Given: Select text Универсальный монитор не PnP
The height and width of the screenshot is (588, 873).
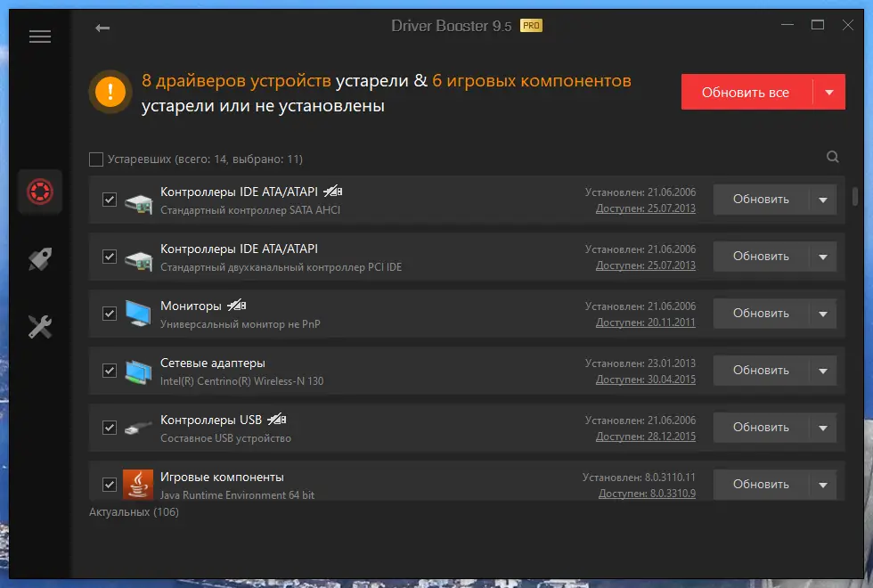Looking at the screenshot, I should point(240,324).
